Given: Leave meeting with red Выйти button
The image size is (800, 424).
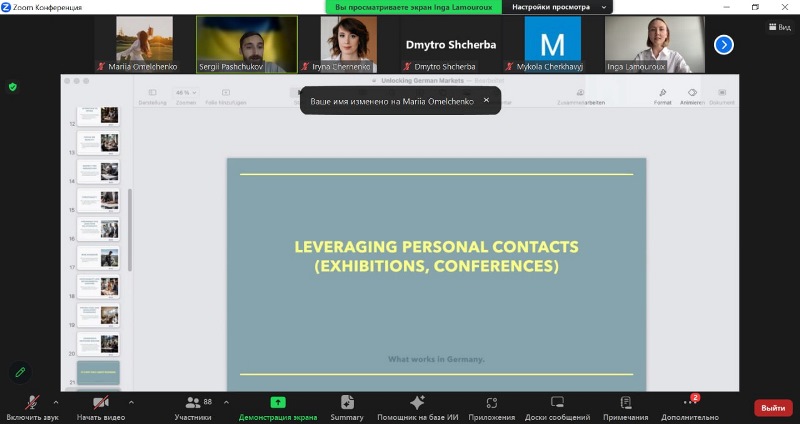Looking at the screenshot, I should tap(773, 408).
